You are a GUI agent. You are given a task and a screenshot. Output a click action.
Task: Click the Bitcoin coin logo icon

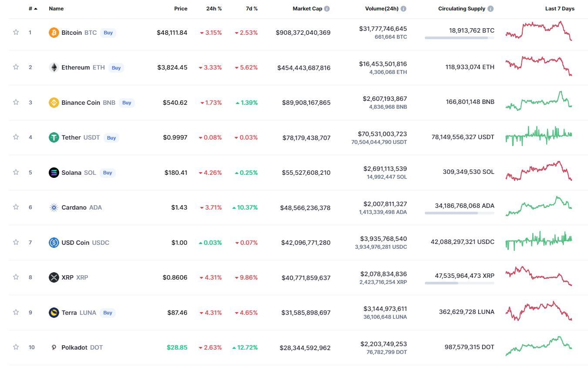pos(54,33)
